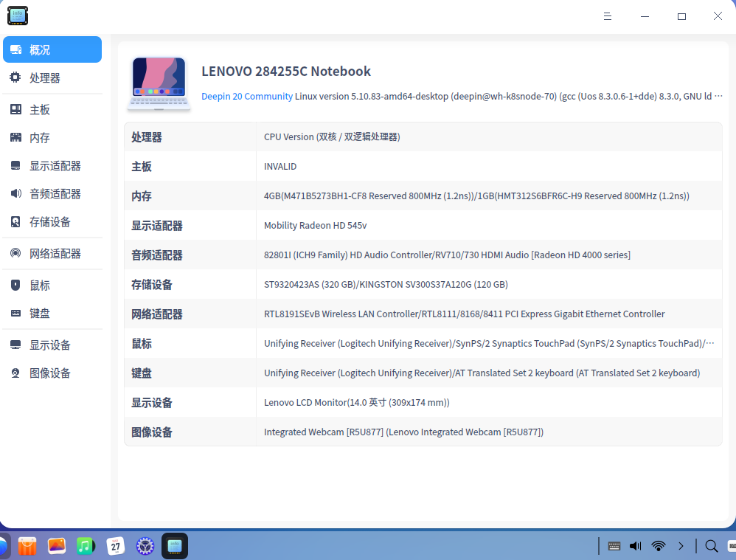The height and width of the screenshot is (560, 736).
Task: Click the 图像设备 webcam icon
Action: point(15,373)
